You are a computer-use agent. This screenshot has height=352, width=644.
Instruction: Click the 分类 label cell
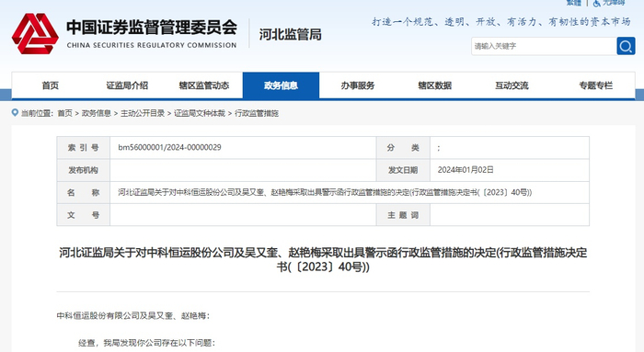[x=403, y=148]
